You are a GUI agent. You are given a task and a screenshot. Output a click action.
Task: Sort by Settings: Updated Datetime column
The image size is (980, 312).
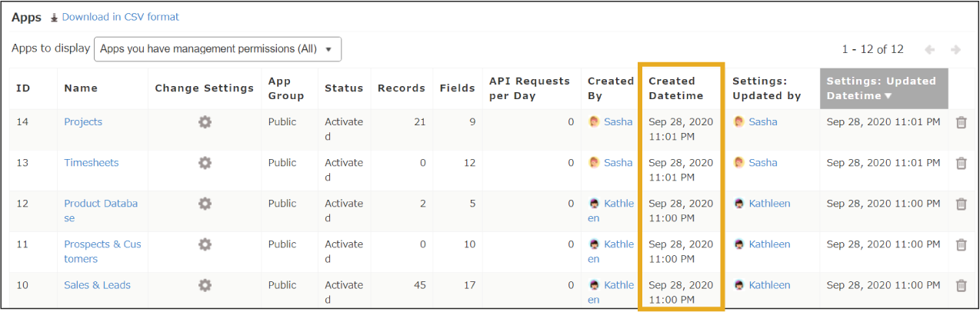pos(883,88)
